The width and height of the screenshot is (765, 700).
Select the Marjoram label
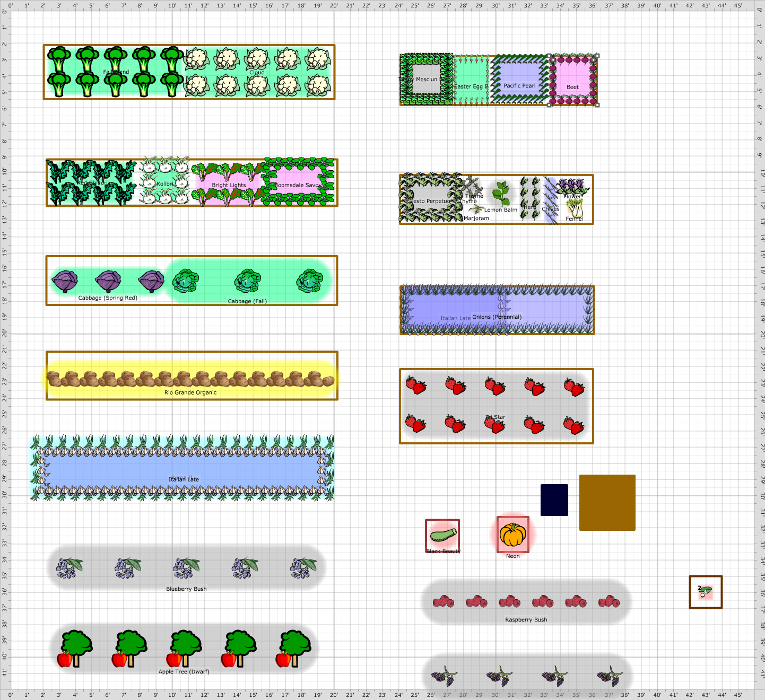click(476, 218)
